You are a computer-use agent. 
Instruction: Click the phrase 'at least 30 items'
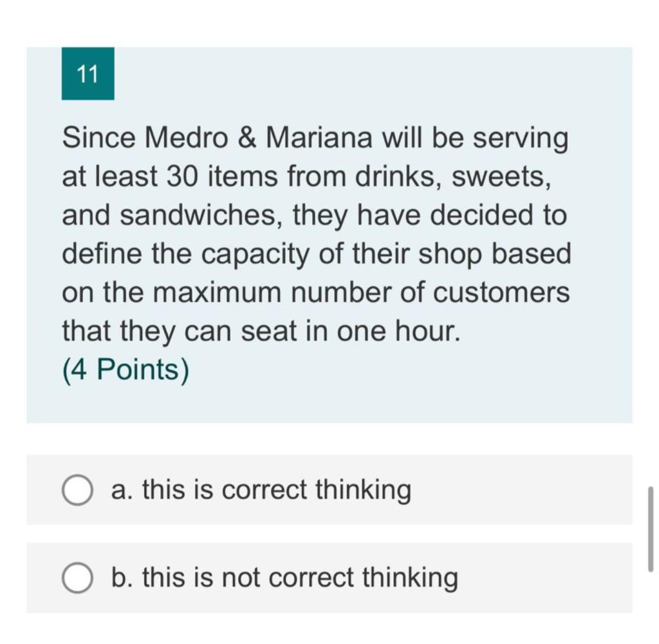[167, 175]
